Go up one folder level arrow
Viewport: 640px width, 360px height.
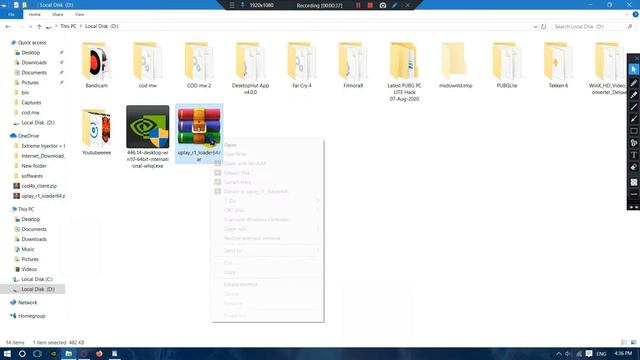[39, 27]
